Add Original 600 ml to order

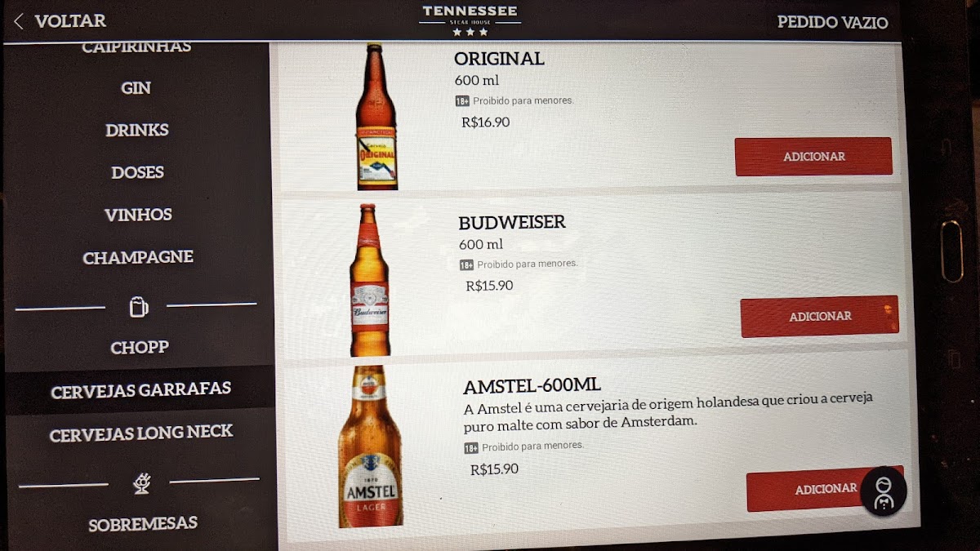click(x=813, y=157)
